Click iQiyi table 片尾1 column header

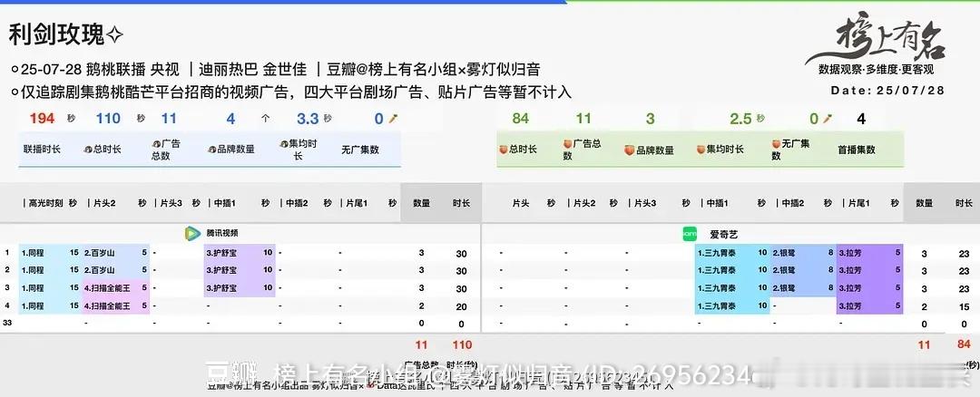(x=857, y=203)
